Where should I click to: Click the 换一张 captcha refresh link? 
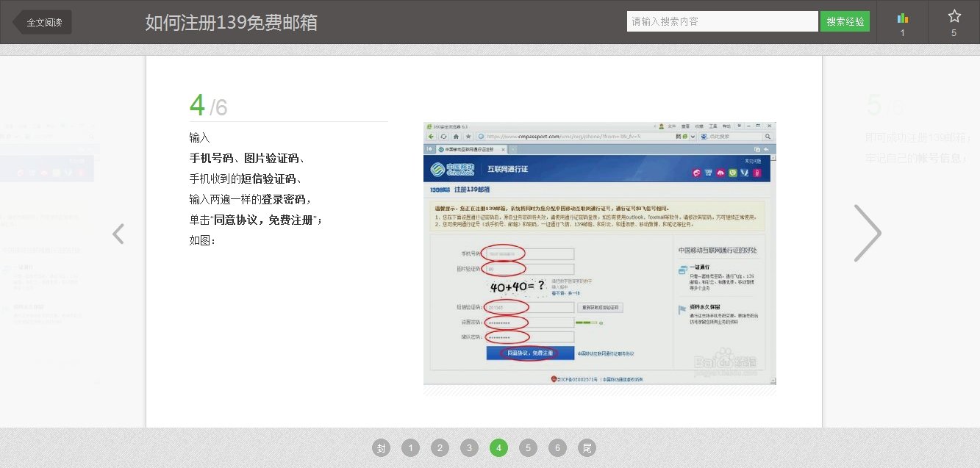click(x=576, y=294)
